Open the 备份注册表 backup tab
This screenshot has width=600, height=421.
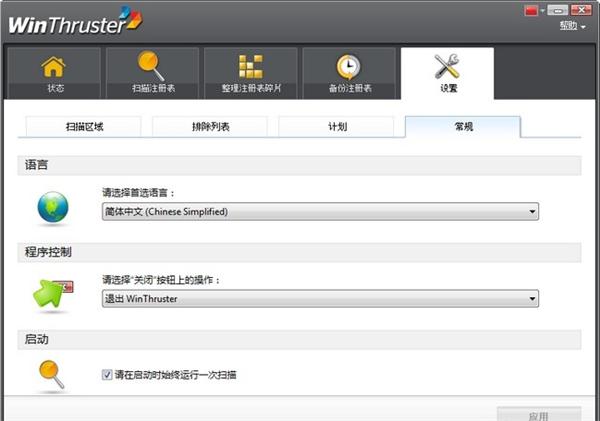(348, 73)
